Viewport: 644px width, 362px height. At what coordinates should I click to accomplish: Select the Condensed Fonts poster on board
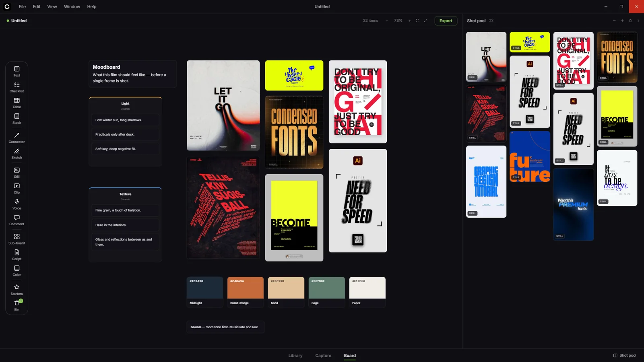pyautogui.click(x=294, y=132)
